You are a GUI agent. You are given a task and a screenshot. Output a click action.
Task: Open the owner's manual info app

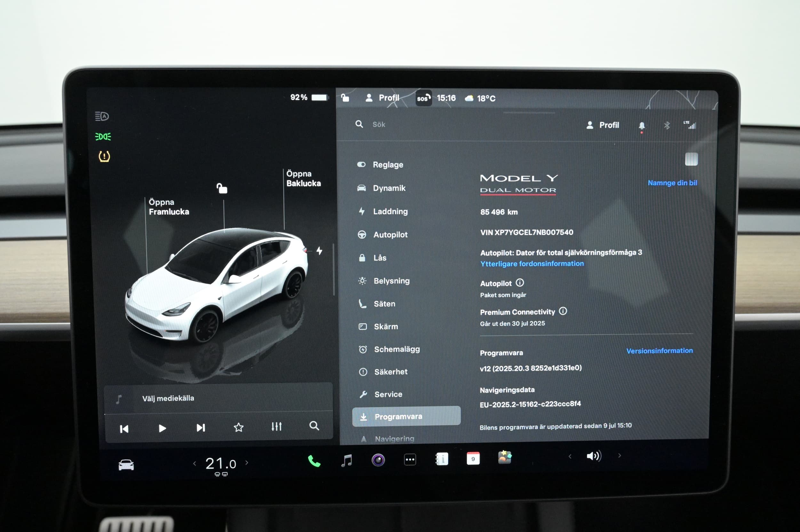(x=442, y=459)
